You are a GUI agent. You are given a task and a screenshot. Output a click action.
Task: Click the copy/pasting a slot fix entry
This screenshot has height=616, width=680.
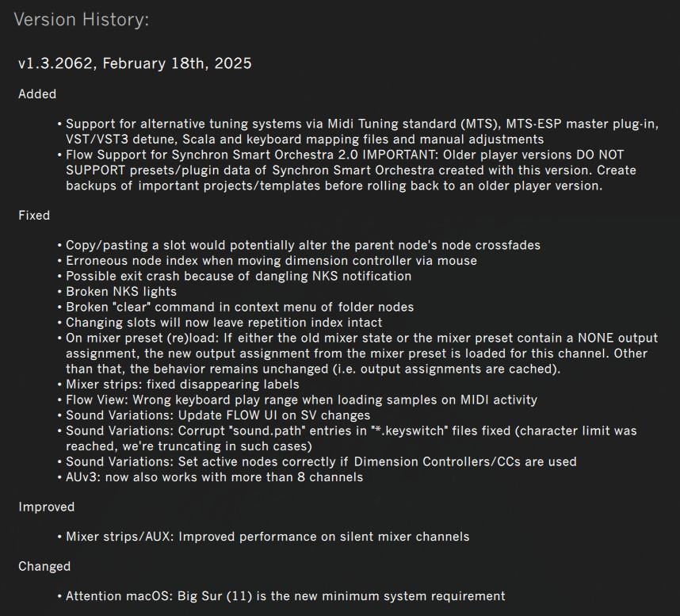tap(303, 246)
